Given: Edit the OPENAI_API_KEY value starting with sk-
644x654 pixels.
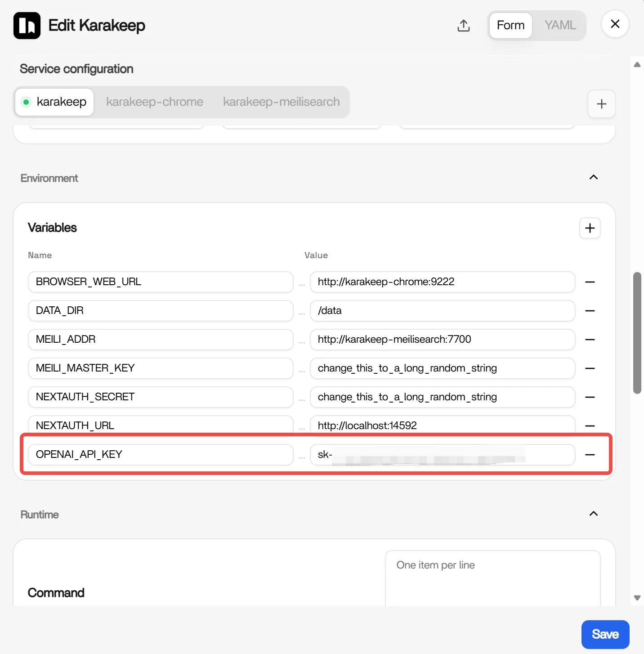Looking at the screenshot, I should point(443,455).
